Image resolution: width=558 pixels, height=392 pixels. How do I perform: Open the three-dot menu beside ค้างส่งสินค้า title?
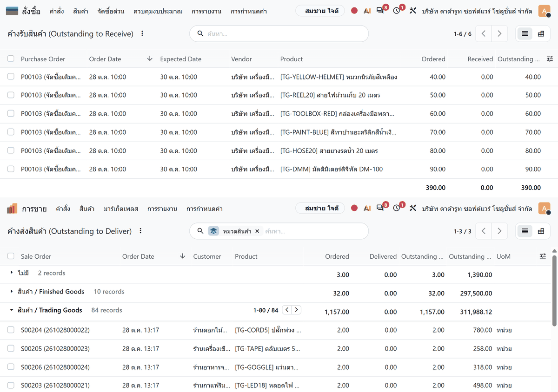[140, 231]
